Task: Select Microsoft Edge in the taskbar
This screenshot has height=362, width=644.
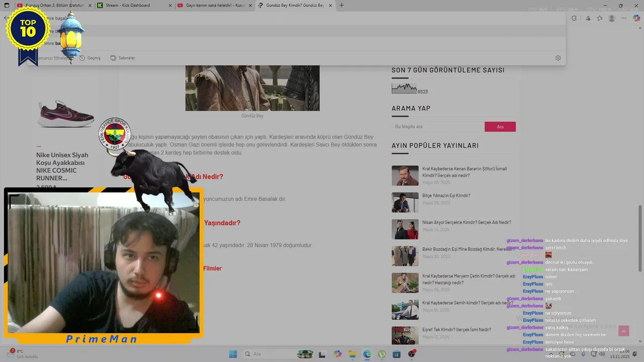Action: tap(367, 354)
